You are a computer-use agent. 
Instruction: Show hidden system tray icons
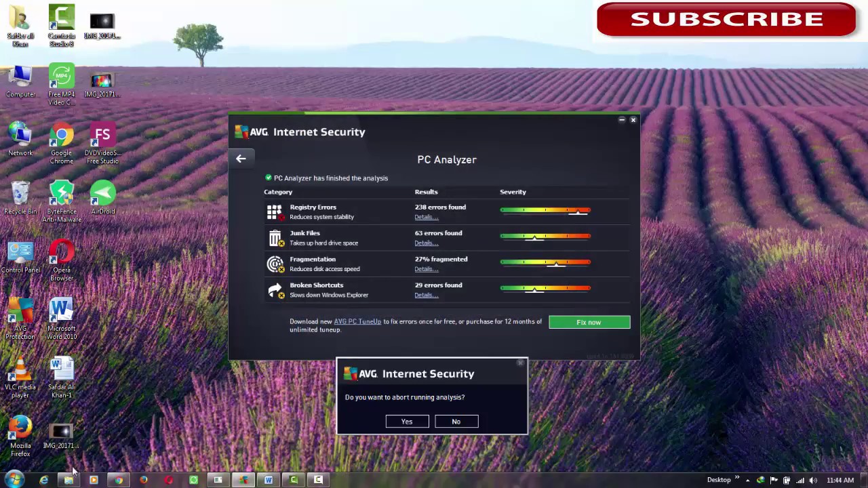749,481
